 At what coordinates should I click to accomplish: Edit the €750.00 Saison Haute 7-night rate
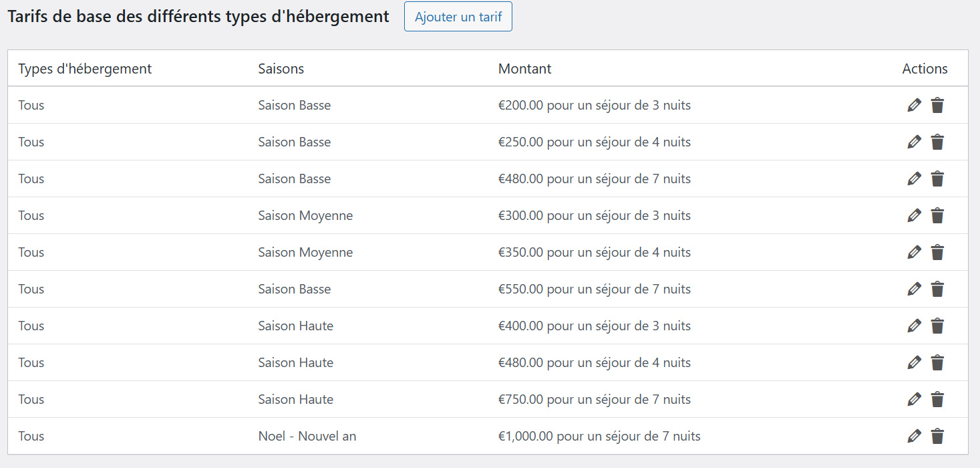pyautogui.click(x=914, y=399)
